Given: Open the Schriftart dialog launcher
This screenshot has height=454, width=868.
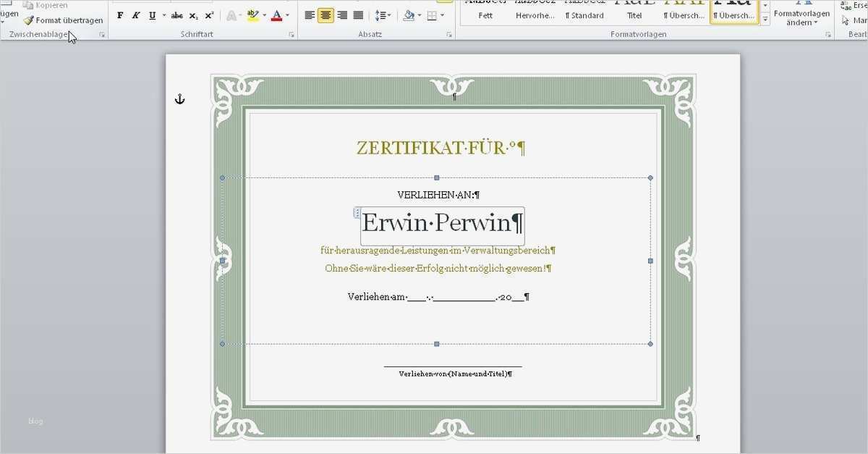Looking at the screenshot, I should (x=292, y=34).
